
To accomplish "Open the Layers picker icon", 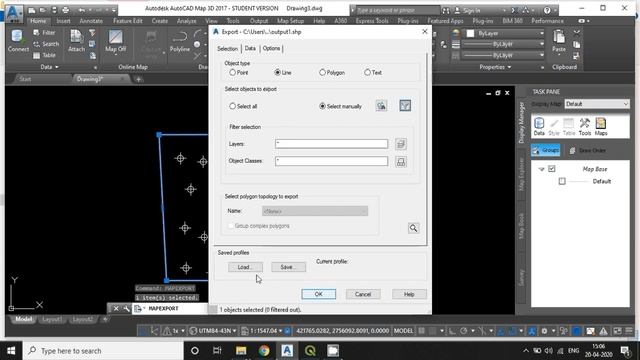I will [401, 144].
